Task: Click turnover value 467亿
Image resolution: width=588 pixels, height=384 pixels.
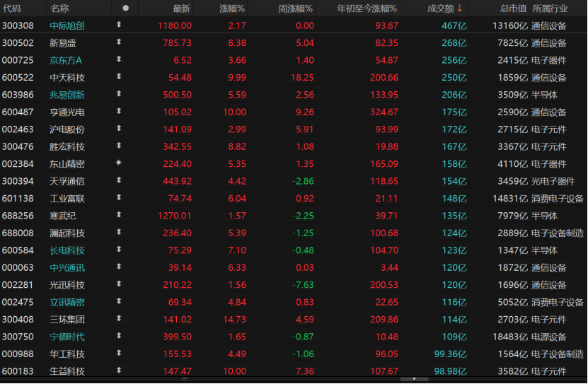Action: 454,26
